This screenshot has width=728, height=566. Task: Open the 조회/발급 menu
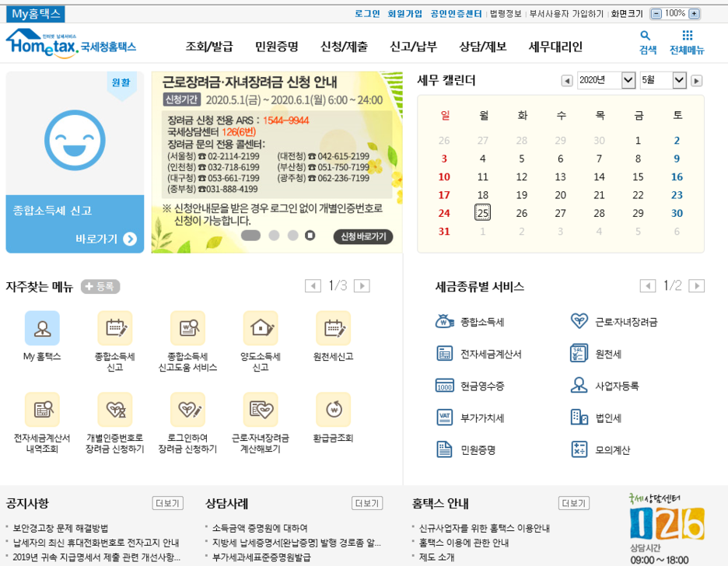[x=209, y=47]
